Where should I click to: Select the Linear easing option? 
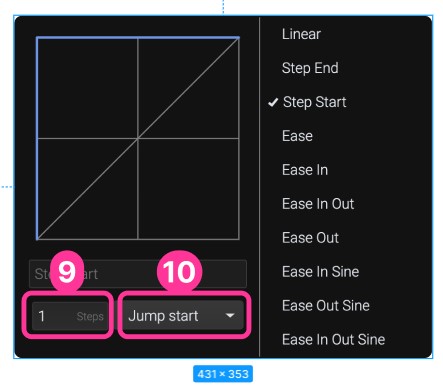click(301, 34)
